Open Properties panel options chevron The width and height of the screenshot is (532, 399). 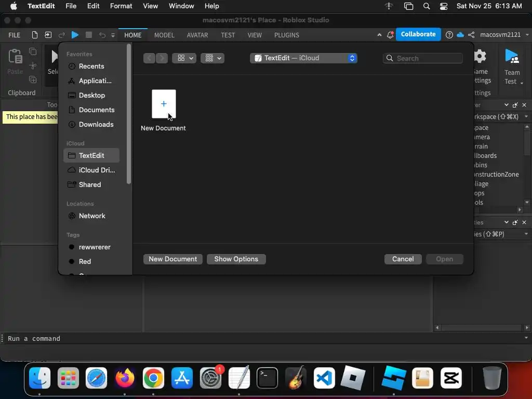coord(506,222)
